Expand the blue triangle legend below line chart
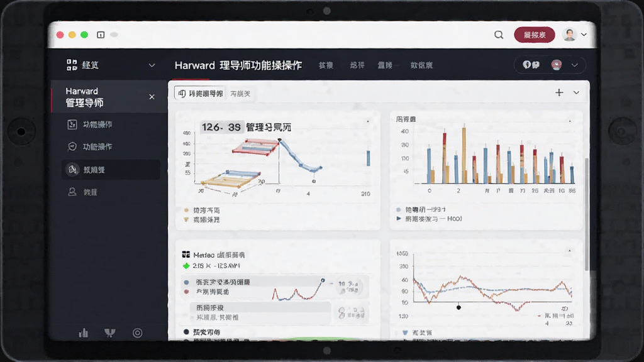644x362 pixels. (x=405, y=332)
